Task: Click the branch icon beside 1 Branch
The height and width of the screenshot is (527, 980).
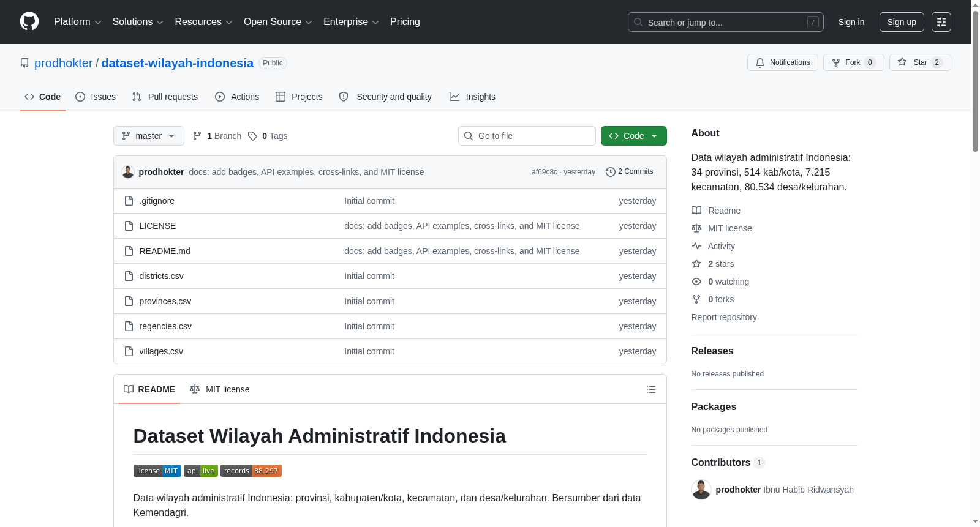Action: (x=197, y=136)
